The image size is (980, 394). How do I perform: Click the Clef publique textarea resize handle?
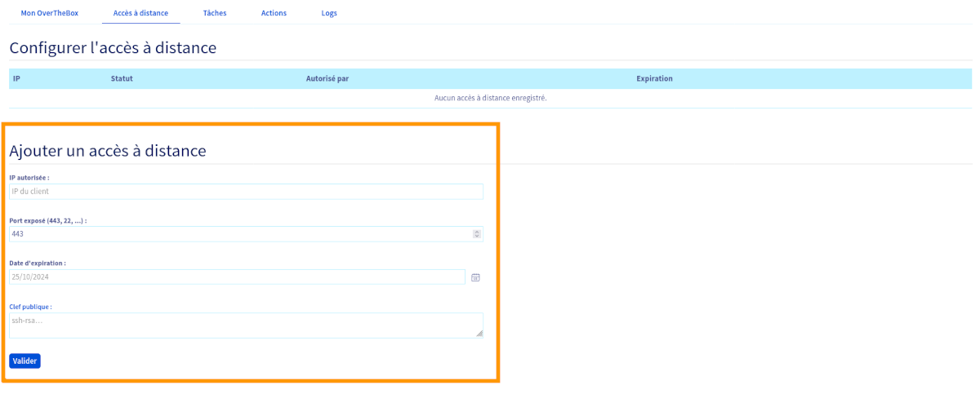[x=479, y=334]
